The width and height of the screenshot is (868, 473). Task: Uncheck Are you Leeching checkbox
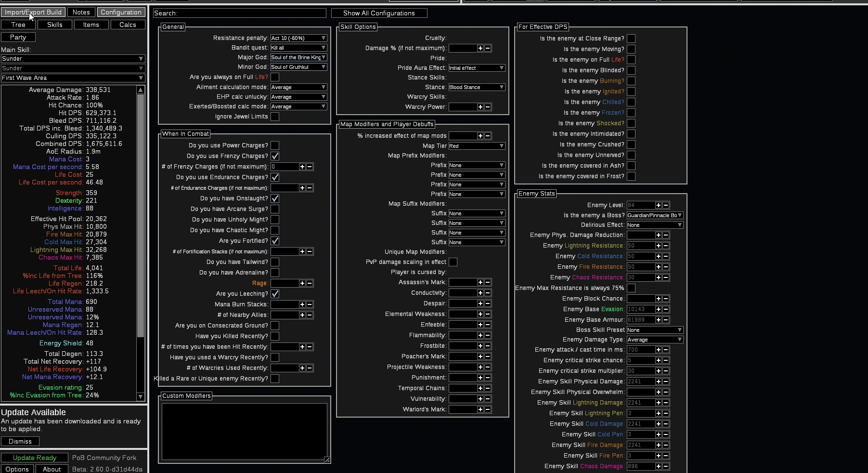(275, 294)
